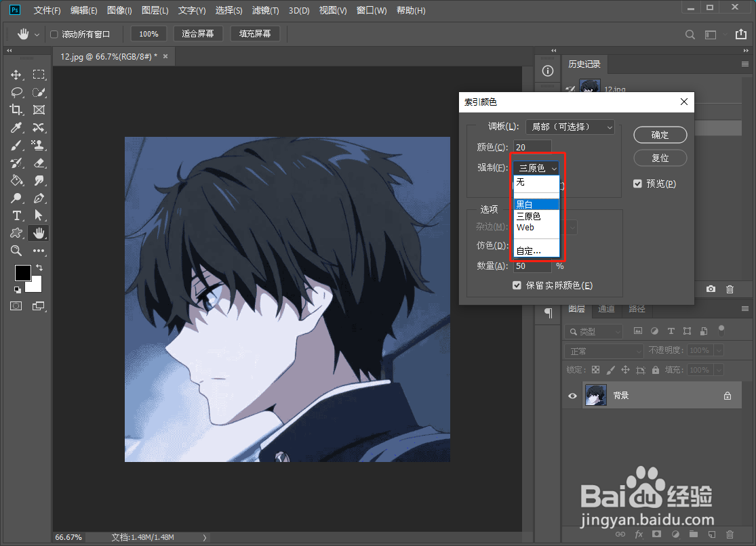Choose Custom option in Forced list
Viewport: 756px width, 546px height.
point(536,251)
